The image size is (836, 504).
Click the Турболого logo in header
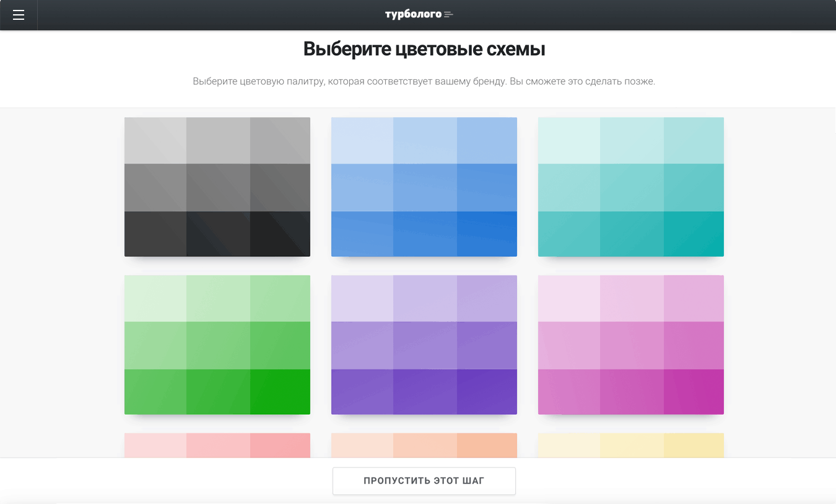point(419,15)
